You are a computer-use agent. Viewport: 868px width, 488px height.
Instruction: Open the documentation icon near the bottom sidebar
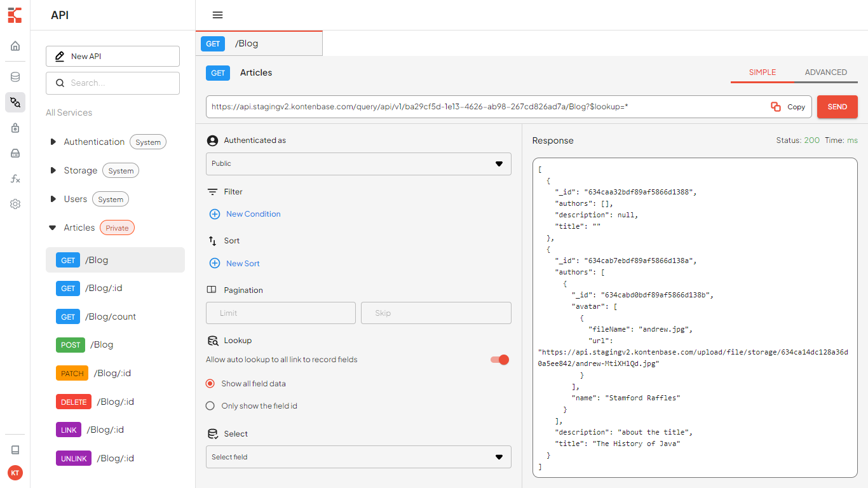click(15, 449)
